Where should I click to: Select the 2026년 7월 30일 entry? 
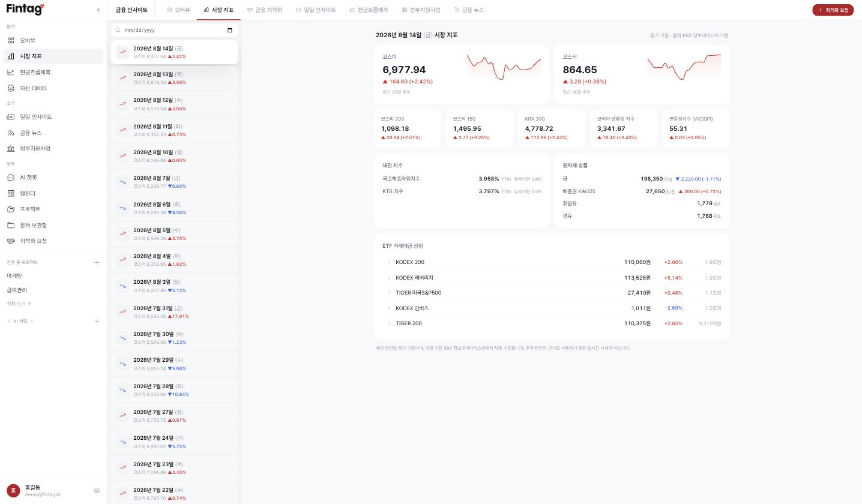click(175, 338)
